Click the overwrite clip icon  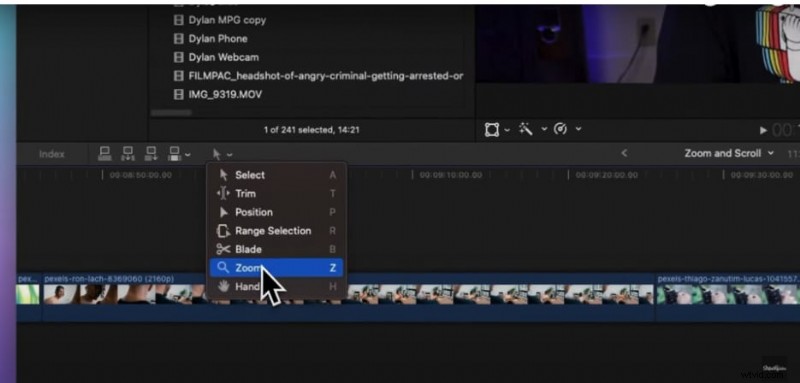pyautogui.click(x=174, y=153)
